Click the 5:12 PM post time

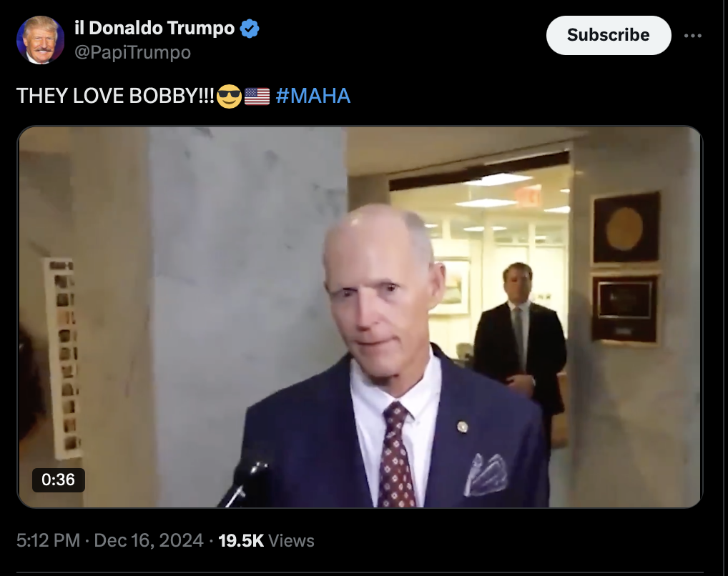coord(49,541)
